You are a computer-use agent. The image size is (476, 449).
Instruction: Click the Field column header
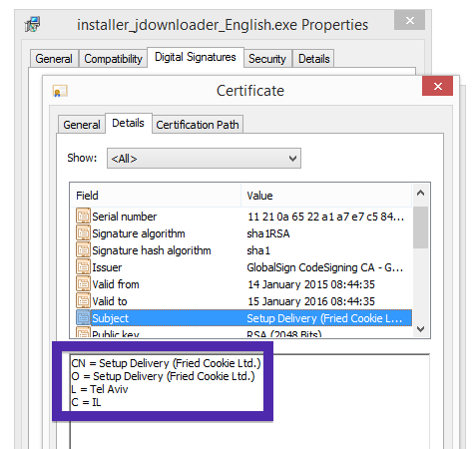point(156,196)
